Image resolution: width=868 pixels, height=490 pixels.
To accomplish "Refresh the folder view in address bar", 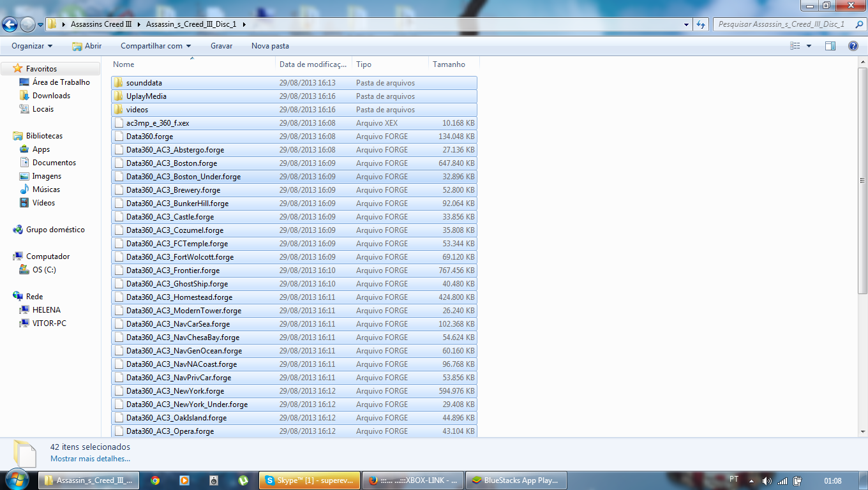I will point(701,24).
